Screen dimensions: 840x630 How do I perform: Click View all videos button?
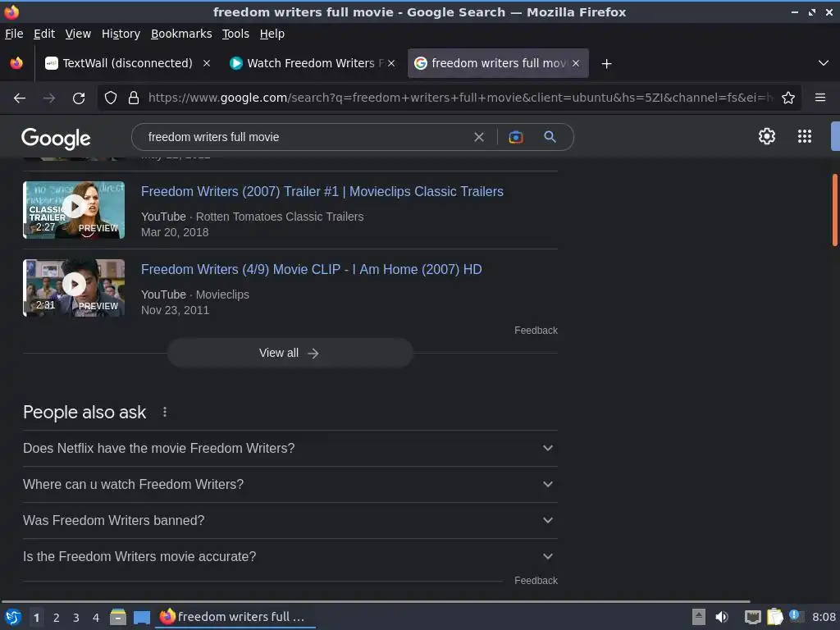290,353
